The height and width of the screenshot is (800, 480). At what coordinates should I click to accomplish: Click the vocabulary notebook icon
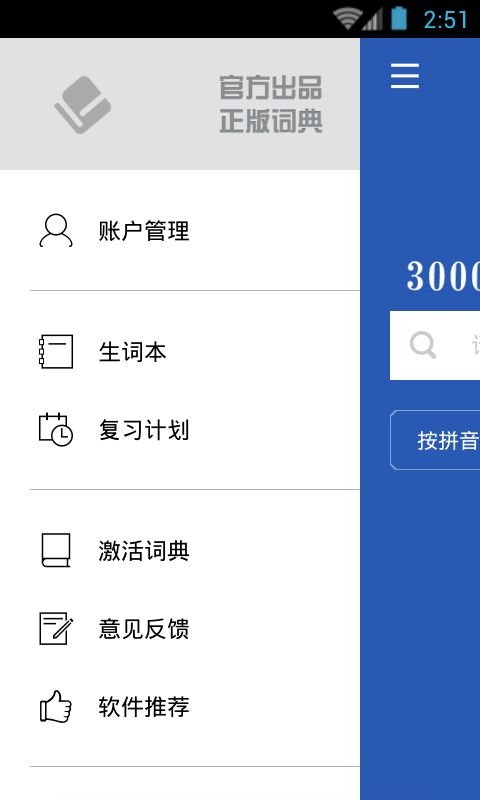click(56, 352)
